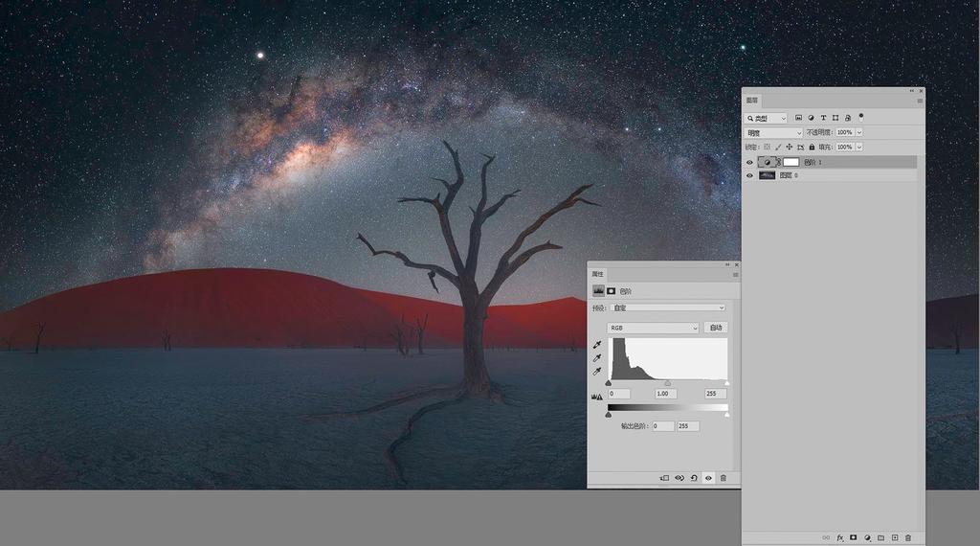Click the midtone input slider handle
Image resolution: width=980 pixels, height=546 pixels.
tap(667, 383)
